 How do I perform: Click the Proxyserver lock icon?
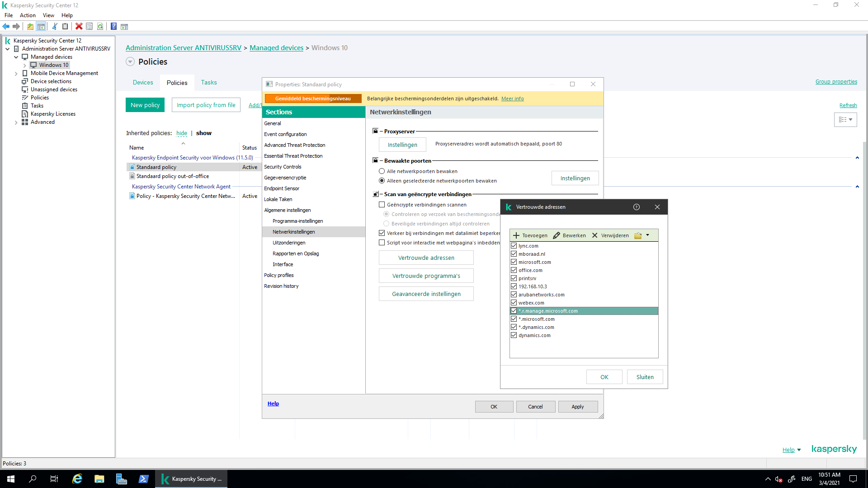pyautogui.click(x=375, y=131)
